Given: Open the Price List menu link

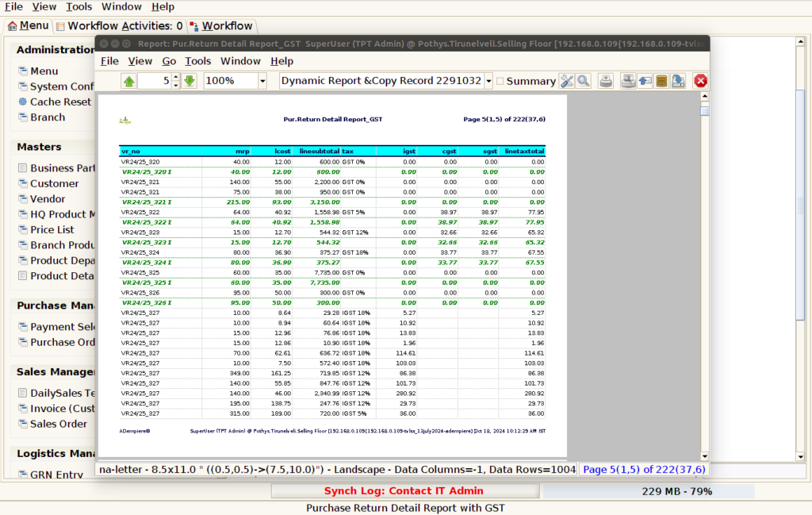Looking at the screenshot, I should point(52,229).
